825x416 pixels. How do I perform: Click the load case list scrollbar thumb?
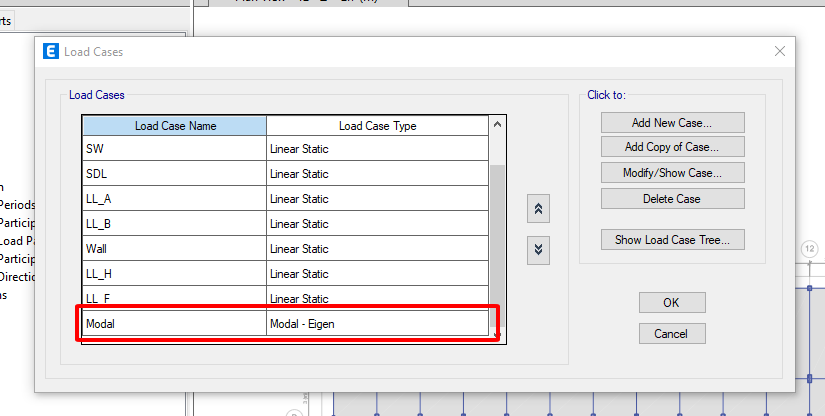tap(497, 246)
